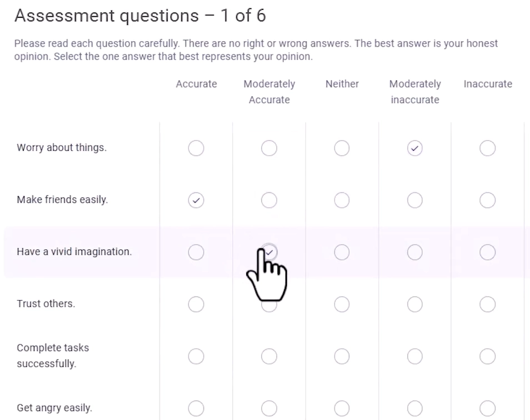Select Neither for 'Get angry easily'

point(342,408)
